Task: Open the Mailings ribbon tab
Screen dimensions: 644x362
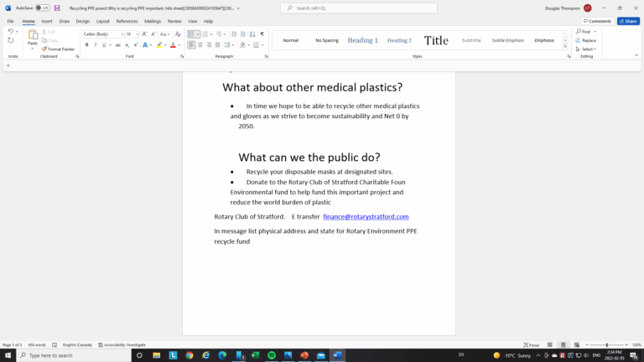Action: tap(153, 21)
